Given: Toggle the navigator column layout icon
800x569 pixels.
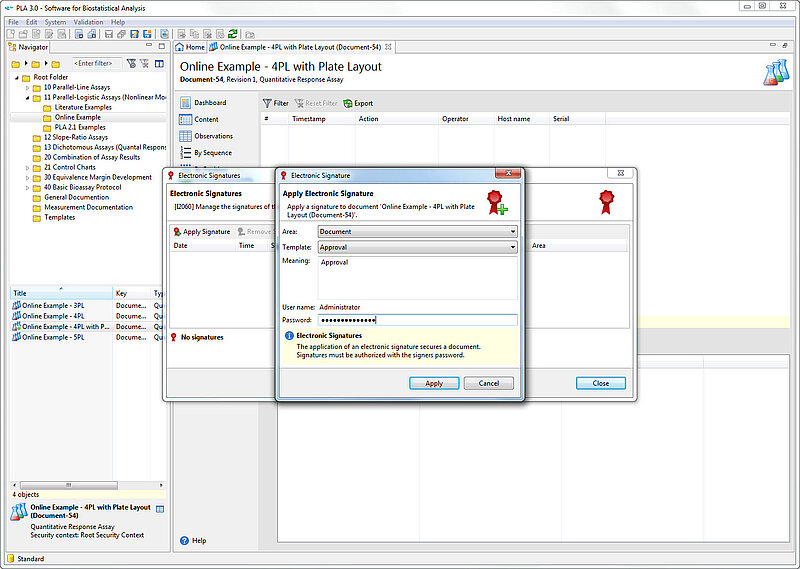Looking at the screenshot, I should [x=159, y=63].
